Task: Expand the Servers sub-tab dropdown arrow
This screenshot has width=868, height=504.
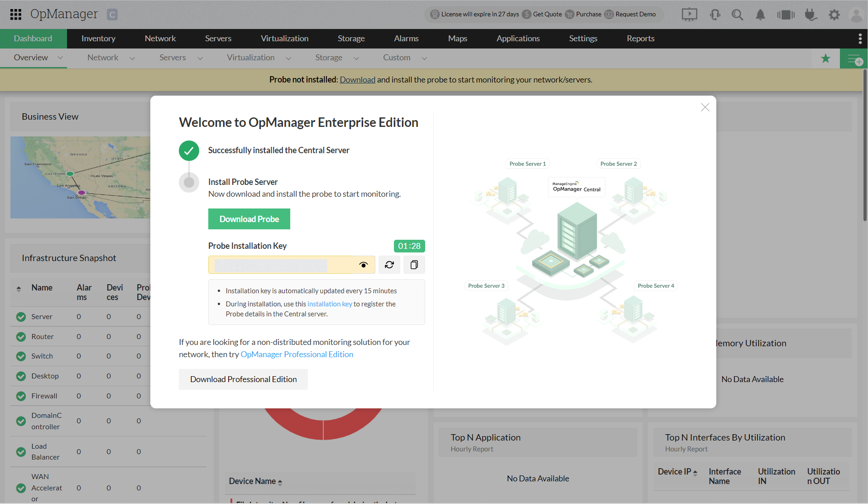Action: [x=200, y=58]
